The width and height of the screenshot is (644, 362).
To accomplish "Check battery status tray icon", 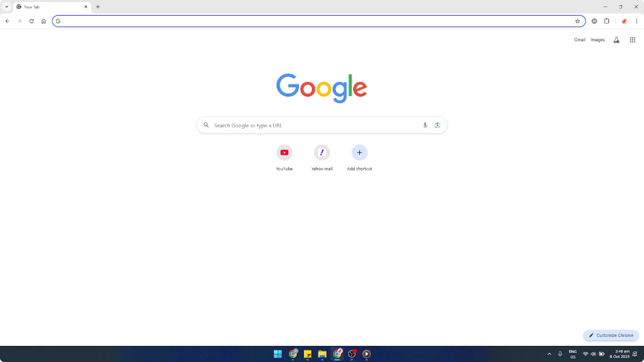I will (x=601, y=354).
